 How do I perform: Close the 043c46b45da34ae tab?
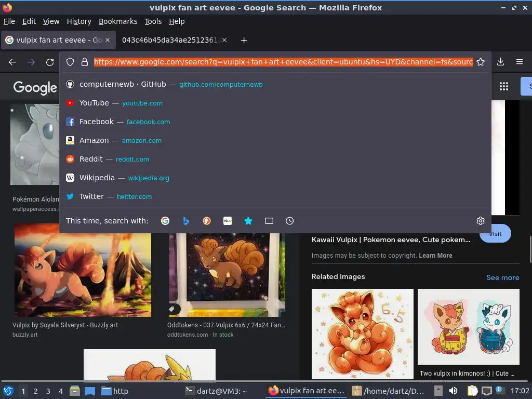click(x=224, y=40)
